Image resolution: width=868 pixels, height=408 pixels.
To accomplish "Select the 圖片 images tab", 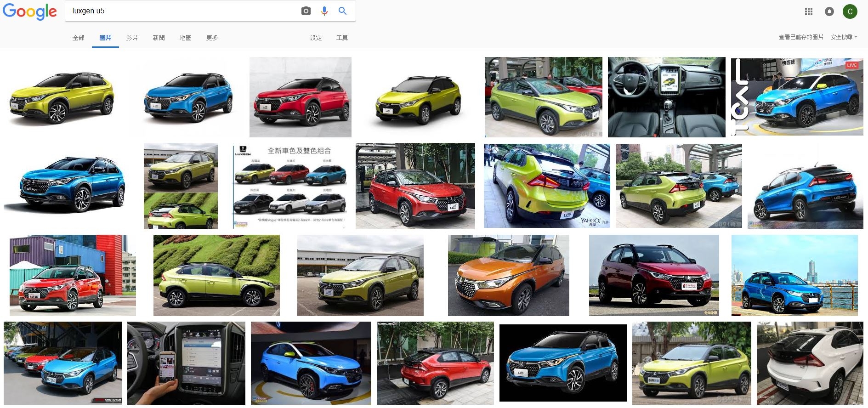I will click(x=105, y=38).
